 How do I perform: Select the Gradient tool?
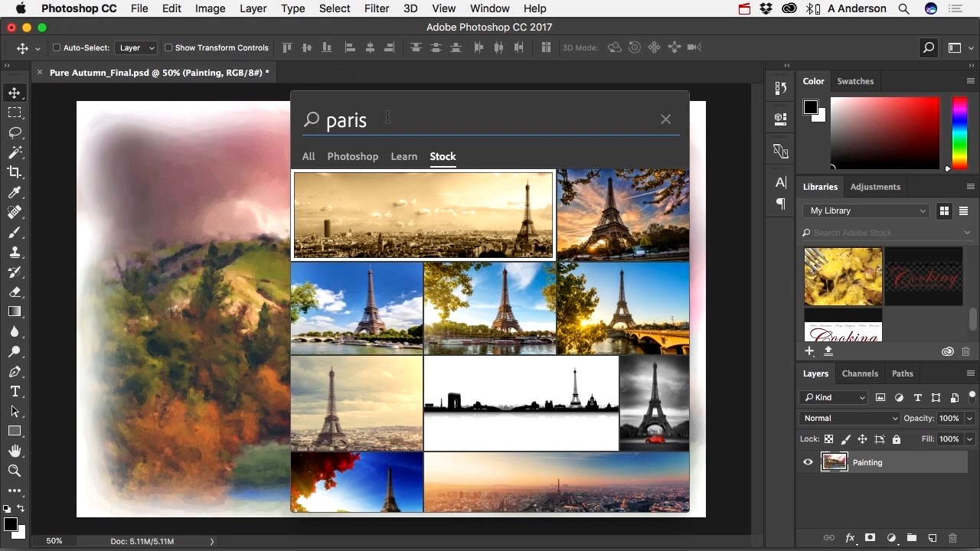[15, 311]
